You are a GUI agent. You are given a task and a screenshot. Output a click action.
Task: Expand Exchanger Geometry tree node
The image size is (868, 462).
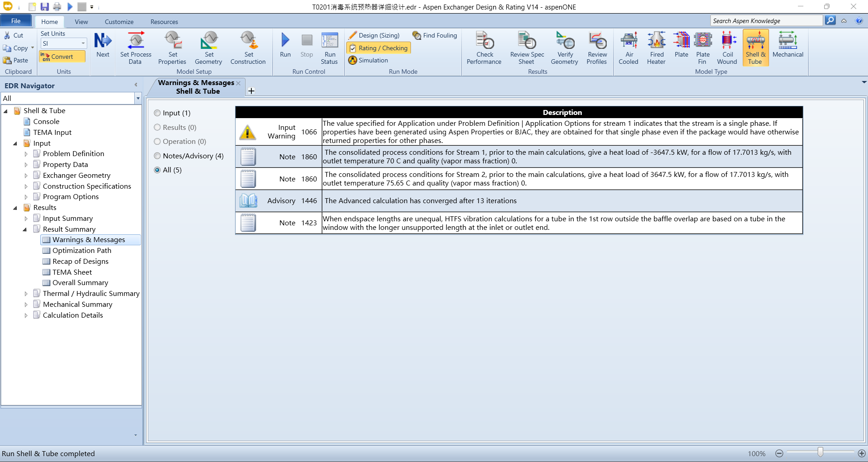(x=26, y=176)
